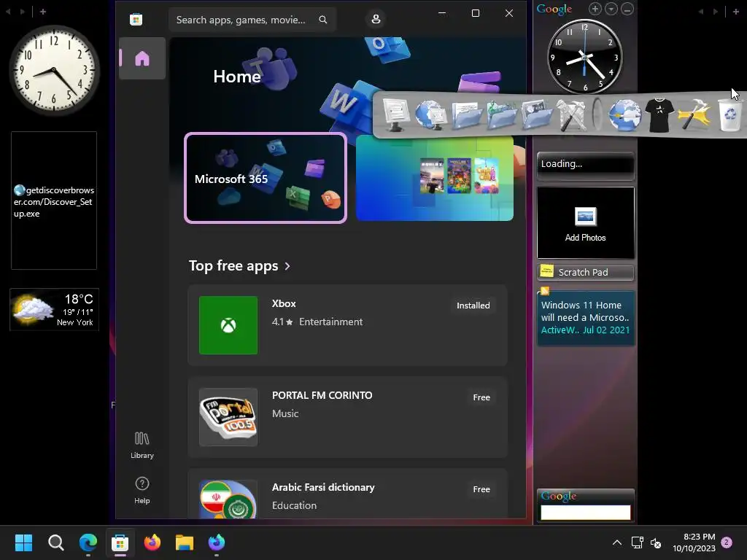747x560 pixels.
Task: Click the Loading... gadget panel
Action: [586, 166]
